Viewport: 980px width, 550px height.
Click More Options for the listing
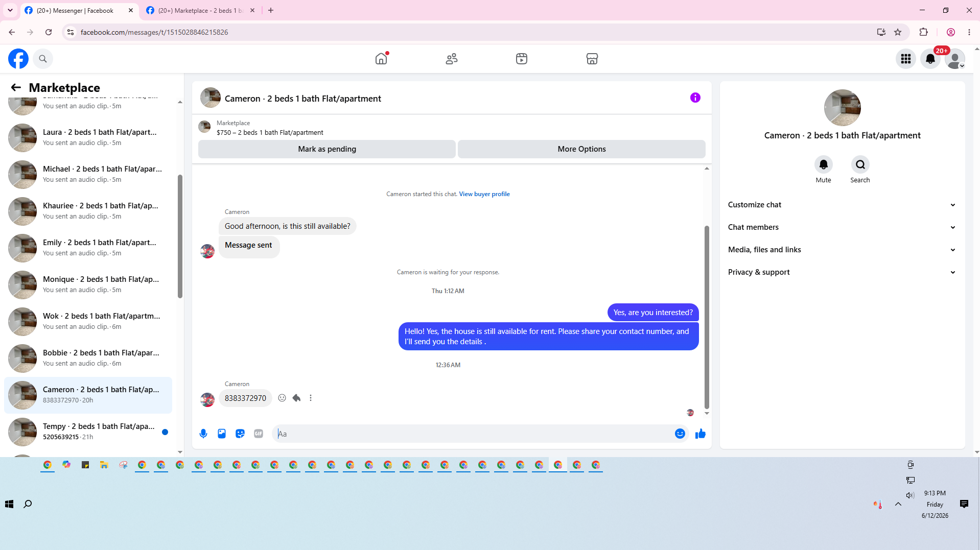(x=581, y=149)
